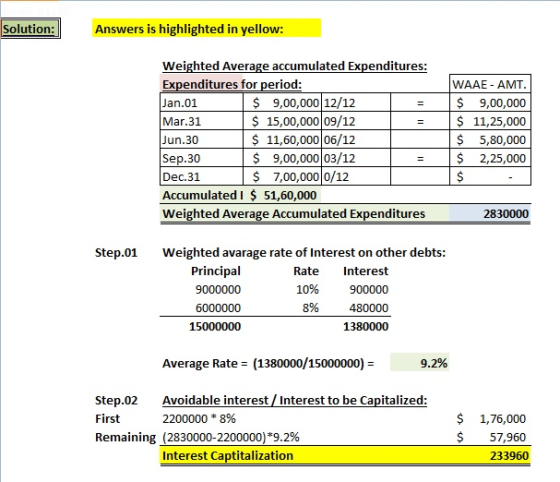This screenshot has height=482, width=560.
Task: Select "Avoidable interest / Interest to be Capitalized:" heading
Action: tap(295, 400)
